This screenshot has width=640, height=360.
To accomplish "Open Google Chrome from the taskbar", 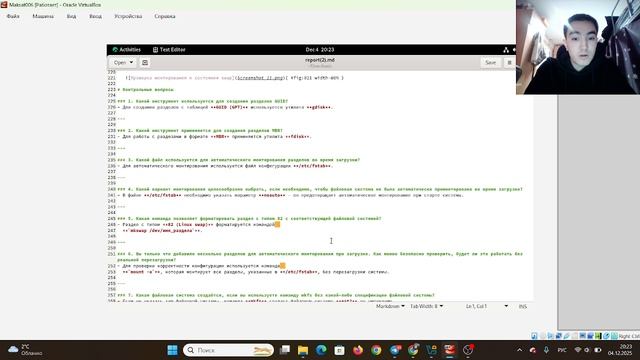I will (376, 350).
